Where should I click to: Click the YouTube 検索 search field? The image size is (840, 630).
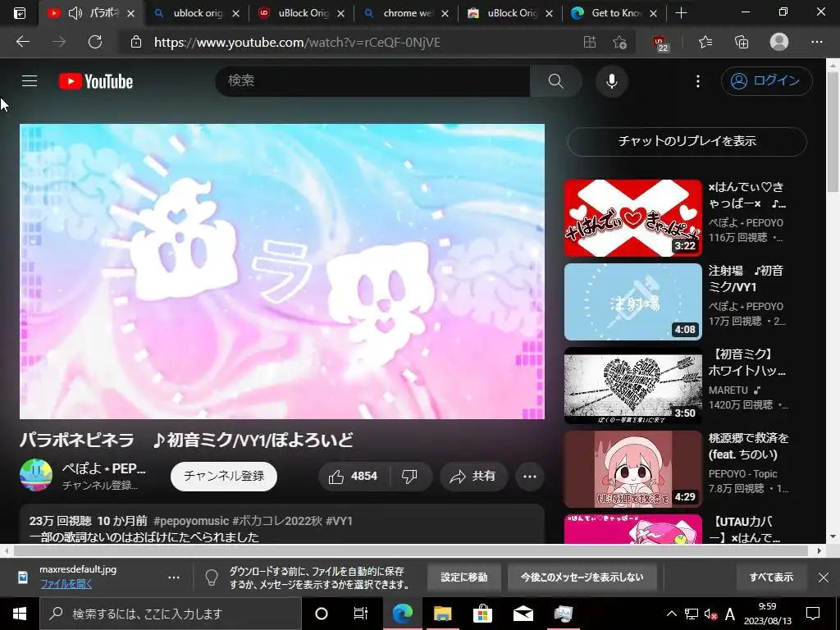[x=373, y=81]
